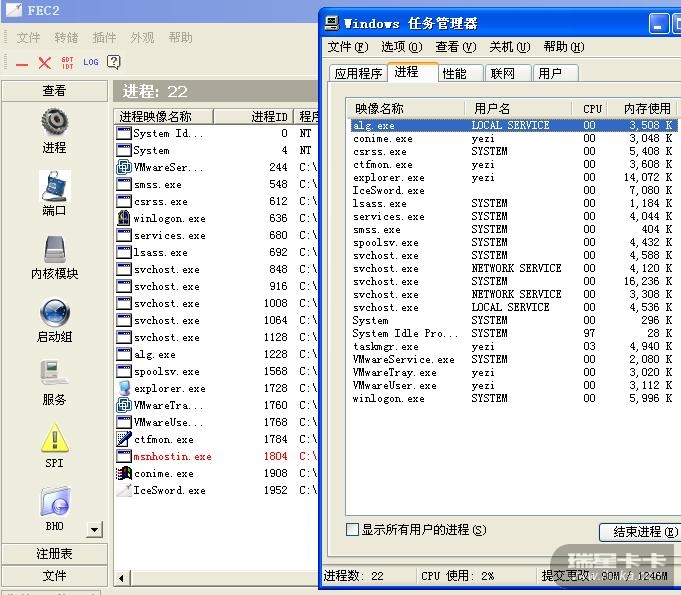Open the 外观 menu in FEC2
The width and height of the screenshot is (681, 595).
[142, 37]
